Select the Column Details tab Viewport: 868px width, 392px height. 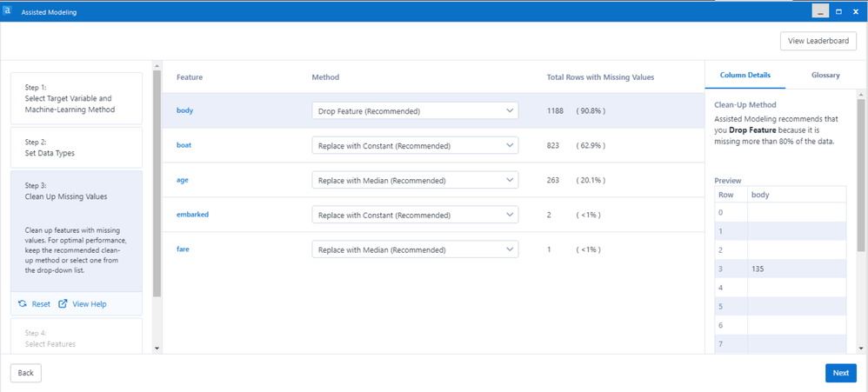tap(744, 76)
